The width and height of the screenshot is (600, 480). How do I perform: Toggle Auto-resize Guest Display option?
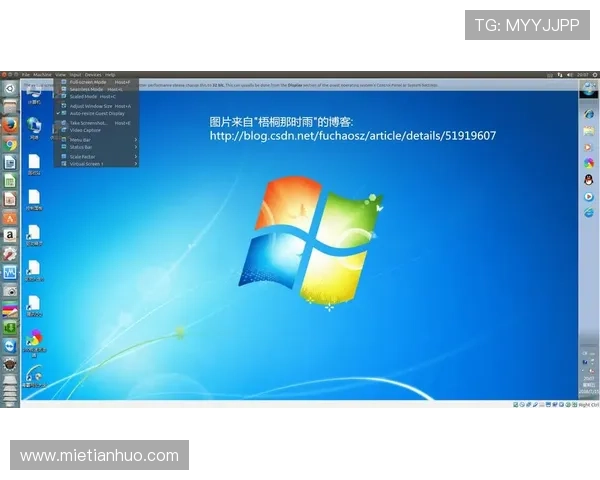tap(97, 113)
